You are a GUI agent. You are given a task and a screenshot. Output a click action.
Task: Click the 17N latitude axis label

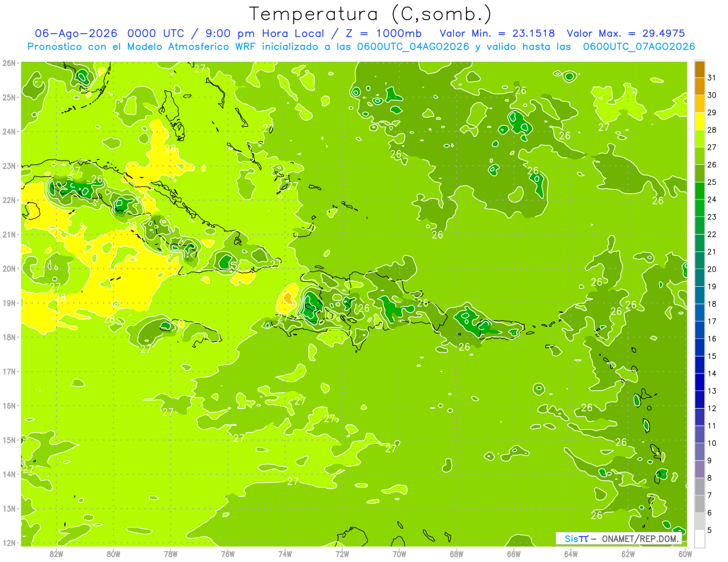[x=10, y=372]
